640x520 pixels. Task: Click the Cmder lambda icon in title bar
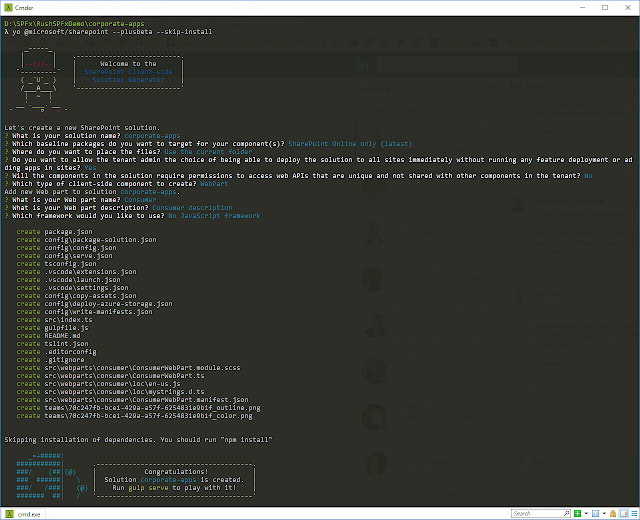[8, 8]
